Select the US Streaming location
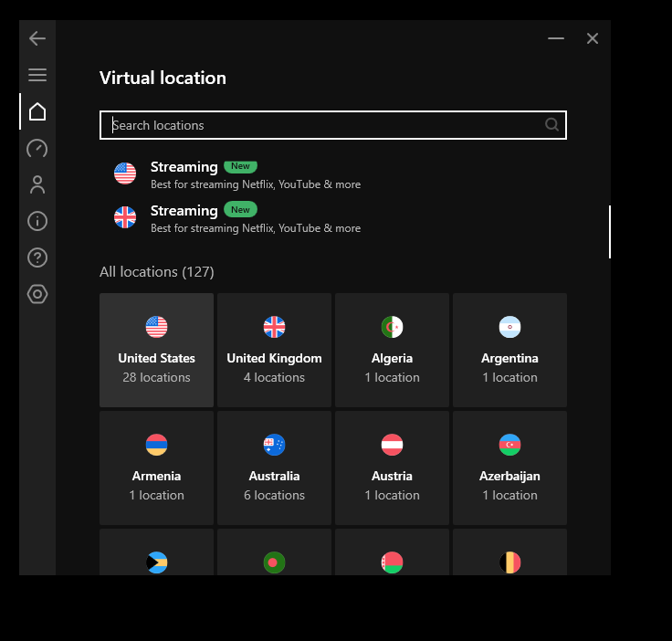 pos(333,174)
